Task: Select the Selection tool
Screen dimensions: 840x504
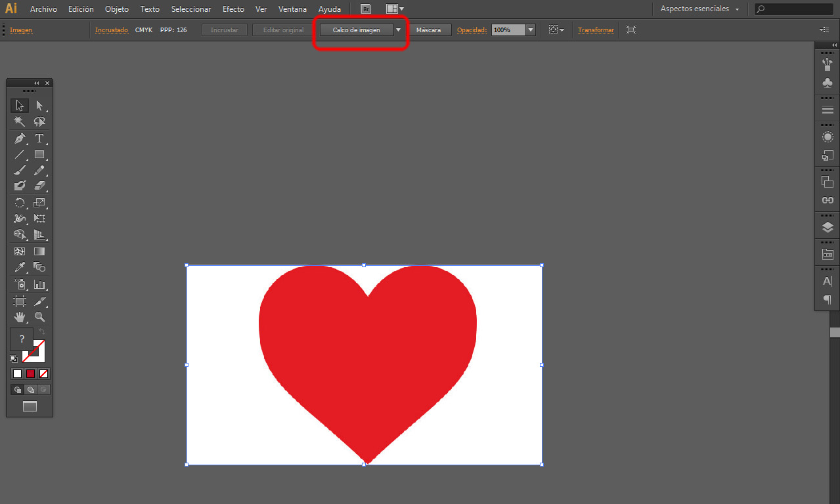Action: pos(19,106)
